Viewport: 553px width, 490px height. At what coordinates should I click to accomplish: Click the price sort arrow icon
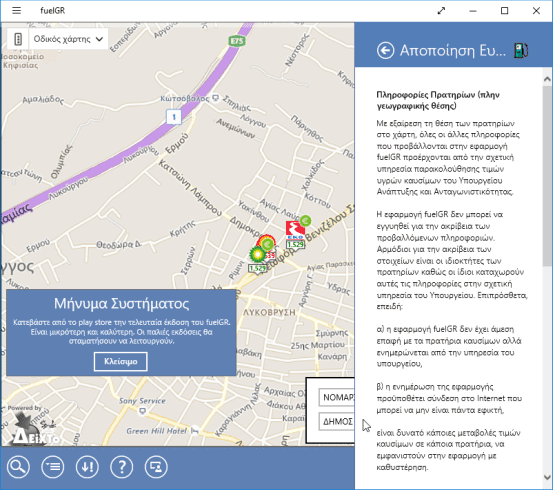(87, 467)
